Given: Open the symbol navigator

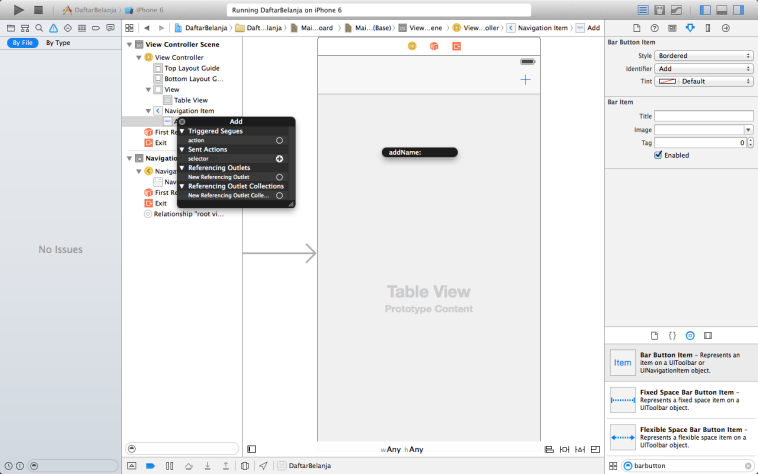Looking at the screenshot, I should click(25, 28).
